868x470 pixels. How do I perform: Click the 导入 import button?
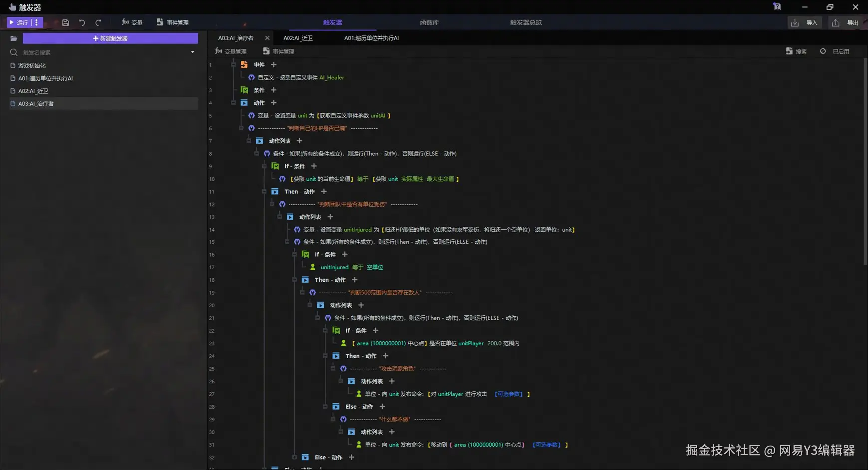tap(805, 23)
